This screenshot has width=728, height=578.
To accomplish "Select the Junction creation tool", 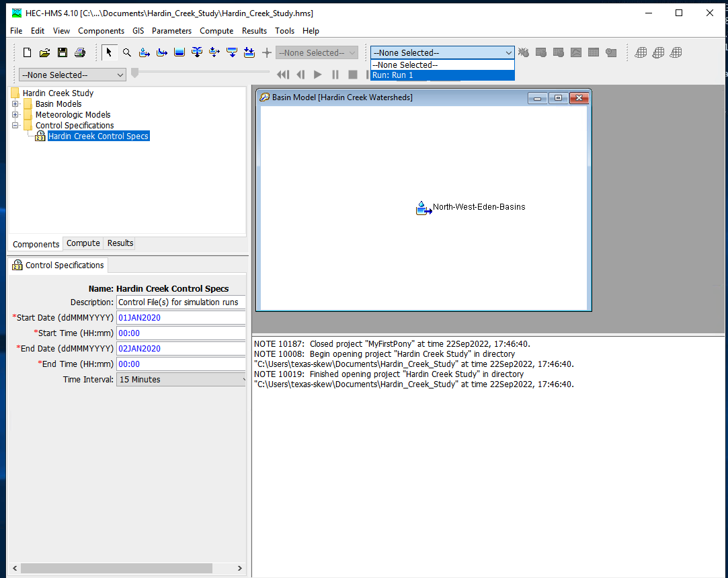I will click(197, 52).
